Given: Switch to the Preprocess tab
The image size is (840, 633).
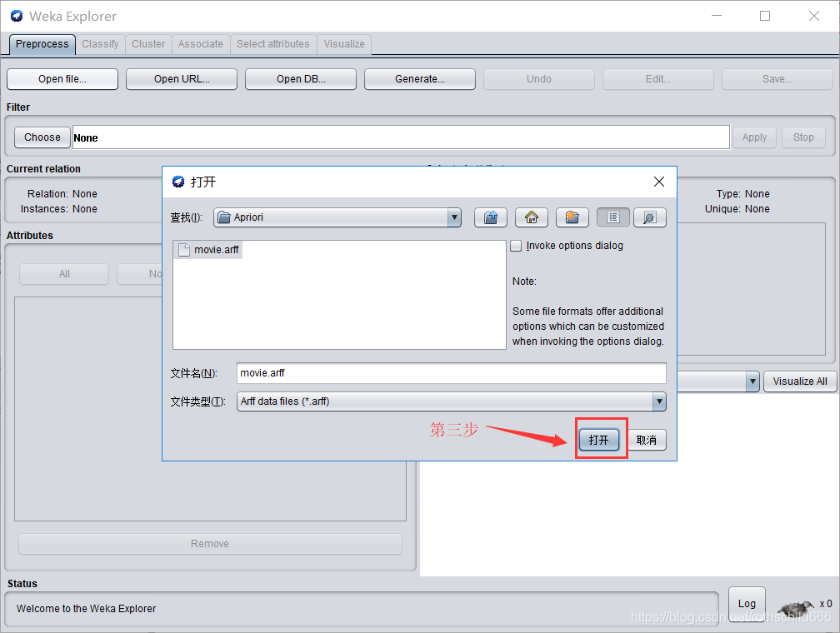Looking at the screenshot, I should coord(42,44).
